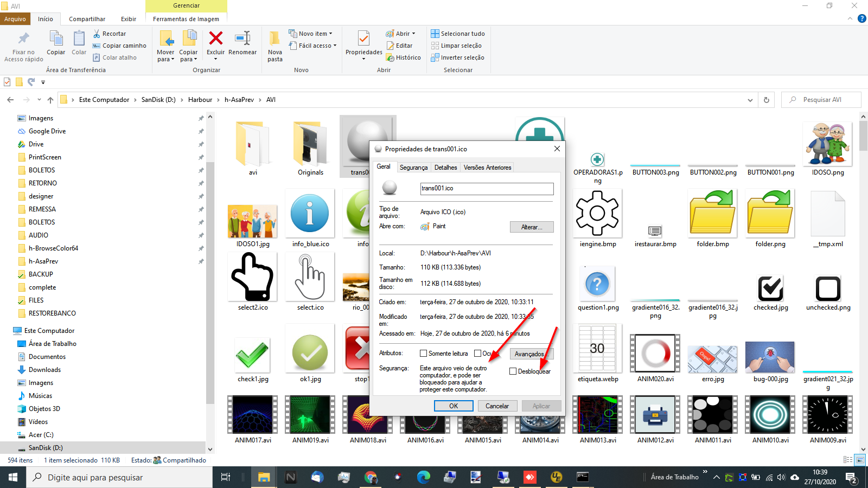
Task: Go up one folder level arrow
Action: [50, 100]
